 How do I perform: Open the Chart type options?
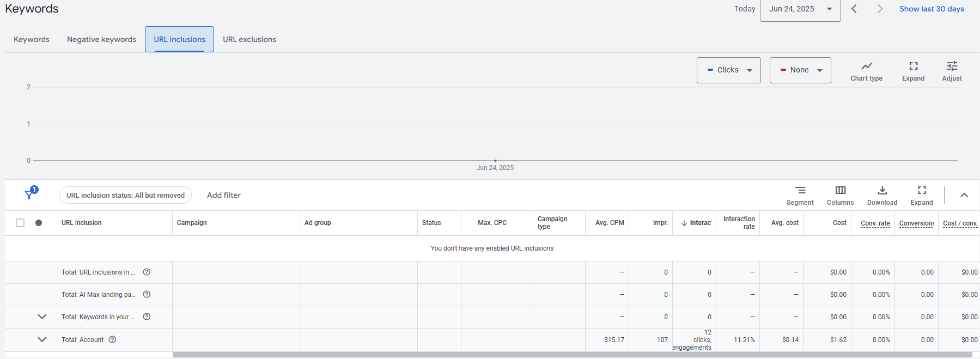point(866,71)
